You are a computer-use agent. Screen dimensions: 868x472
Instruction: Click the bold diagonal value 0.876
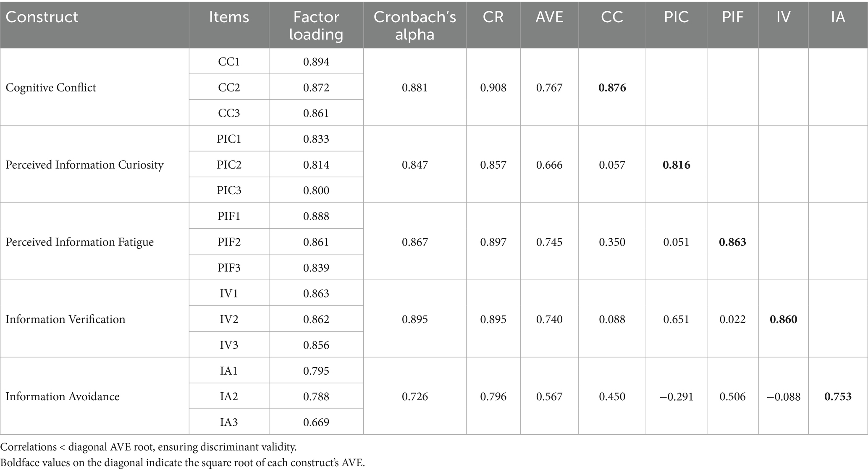tap(612, 88)
